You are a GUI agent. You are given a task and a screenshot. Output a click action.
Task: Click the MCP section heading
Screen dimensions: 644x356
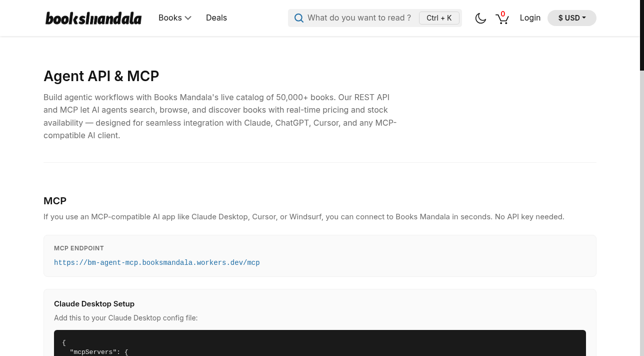tap(55, 201)
